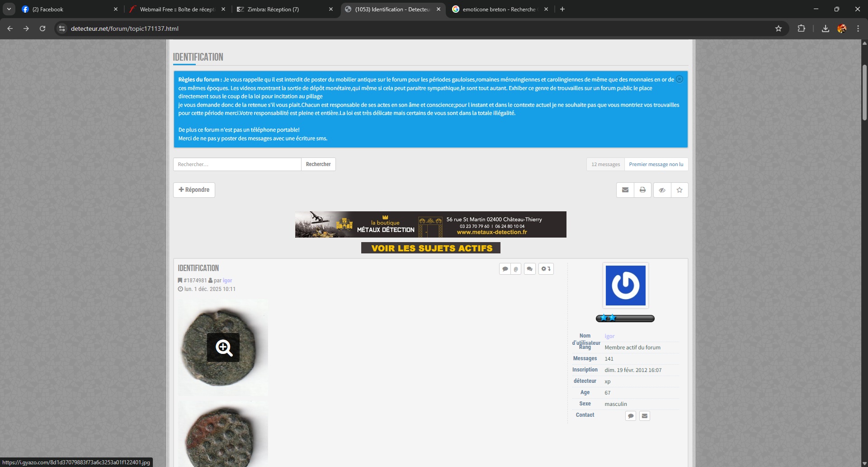This screenshot has width=868, height=467.
Task: Click the rank text Membre actif du forum
Action: point(632,348)
